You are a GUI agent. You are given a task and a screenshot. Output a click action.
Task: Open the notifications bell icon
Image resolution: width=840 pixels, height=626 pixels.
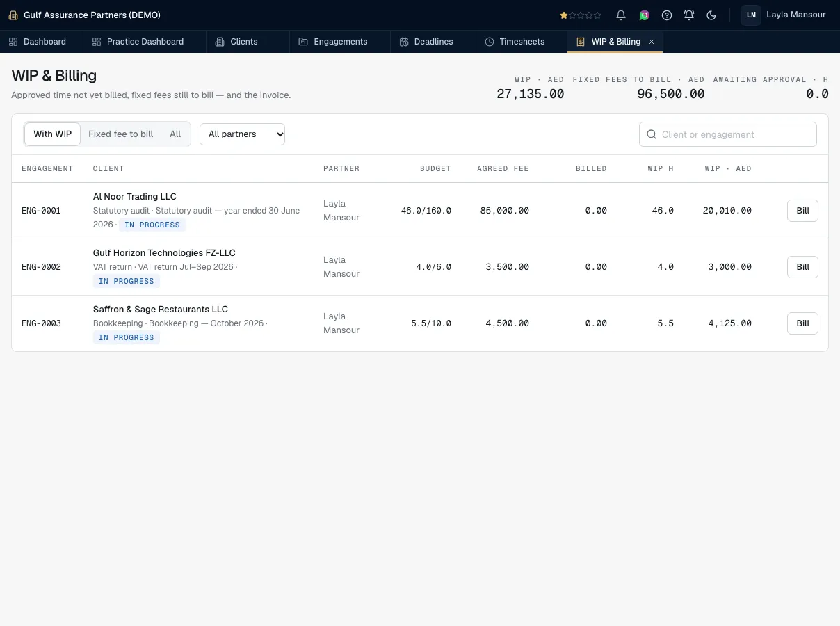[x=621, y=15]
